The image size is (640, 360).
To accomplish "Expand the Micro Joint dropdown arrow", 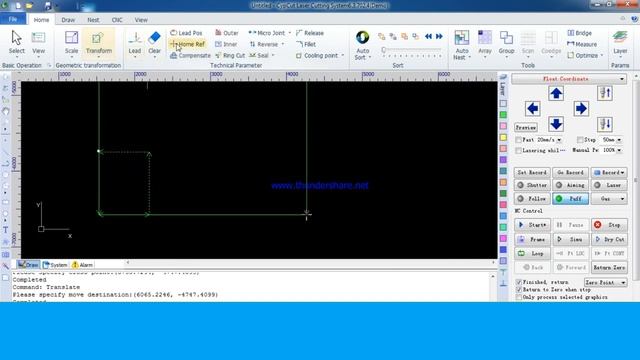I will tap(290, 33).
